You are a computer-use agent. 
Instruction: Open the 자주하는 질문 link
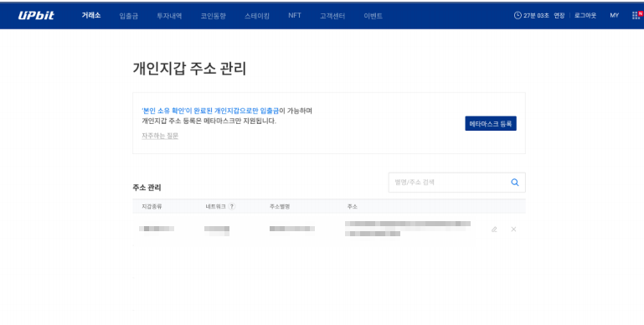tap(160, 136)
